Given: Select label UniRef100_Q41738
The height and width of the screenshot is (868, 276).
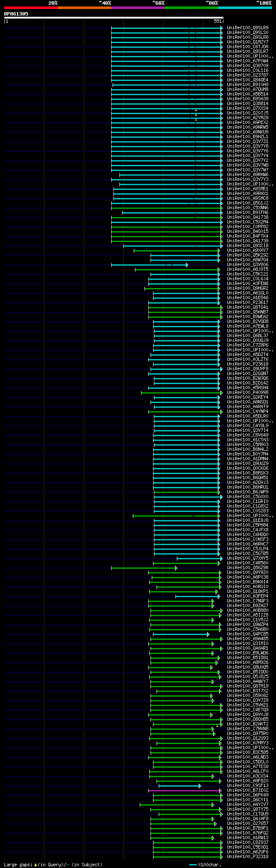Looking at the screenshot, I should [x=248, y=217].
